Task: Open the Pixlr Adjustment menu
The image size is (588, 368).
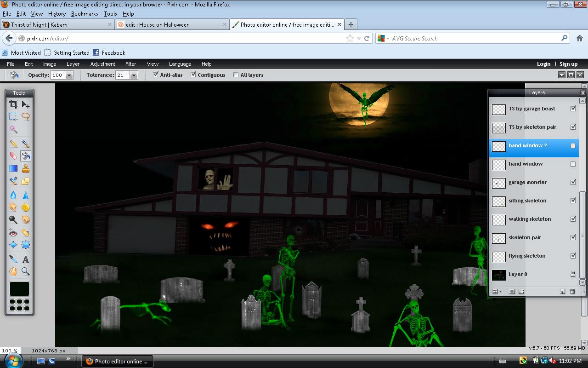Action: coord(102,64)
